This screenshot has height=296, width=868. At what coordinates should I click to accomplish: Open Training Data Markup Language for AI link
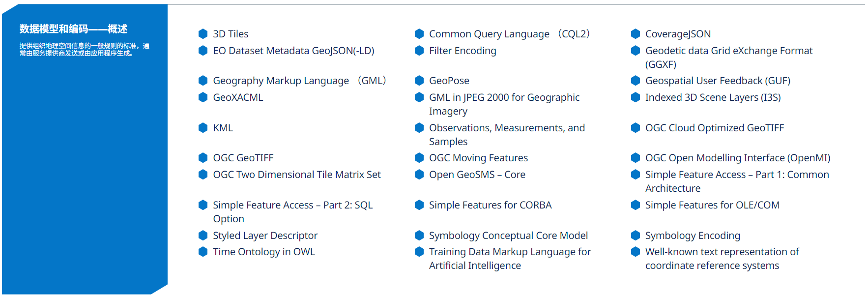tap(510, 259)
